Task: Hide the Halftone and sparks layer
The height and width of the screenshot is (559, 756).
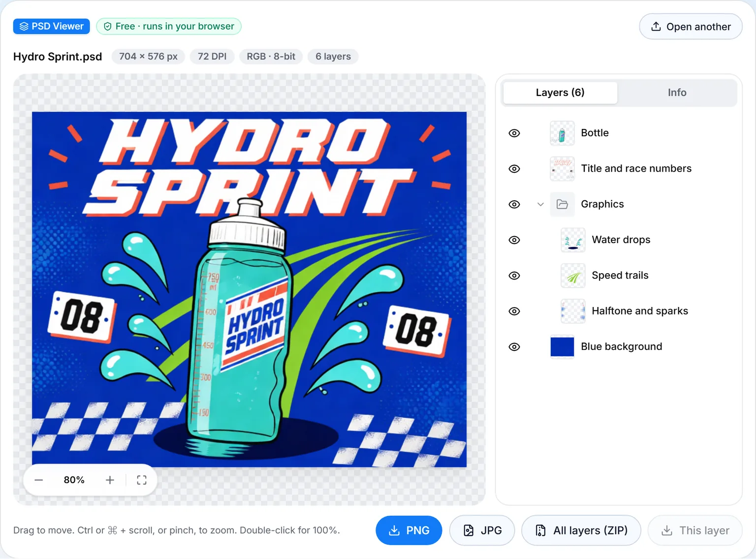Action: coord(514,311)
